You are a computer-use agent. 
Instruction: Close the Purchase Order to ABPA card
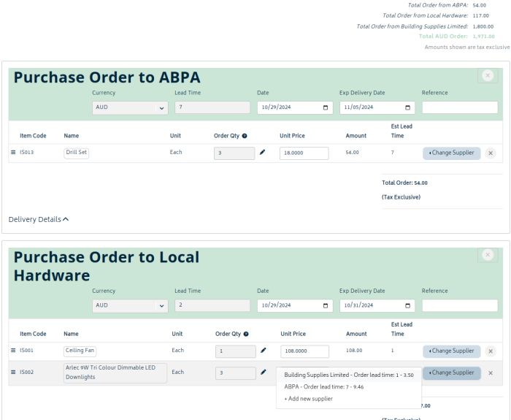pyautogui.click(x=488, y=76)
